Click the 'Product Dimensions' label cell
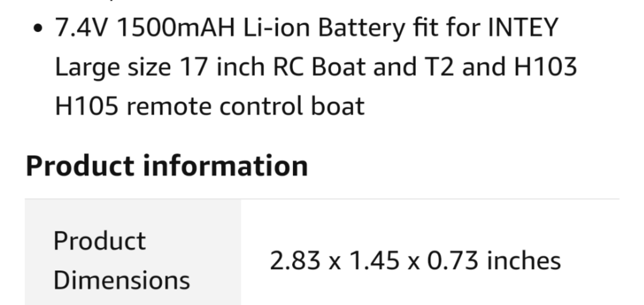The image size is (644, 305). click(x=133, y=252)
